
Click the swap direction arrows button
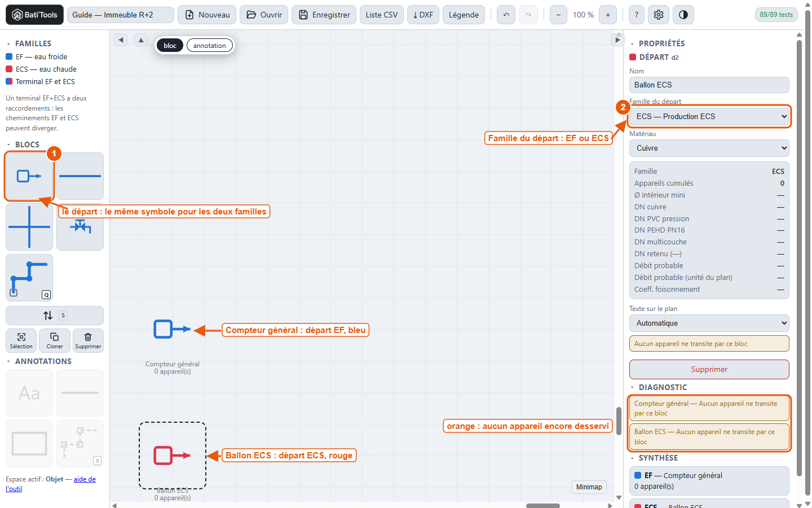(55, 316)
